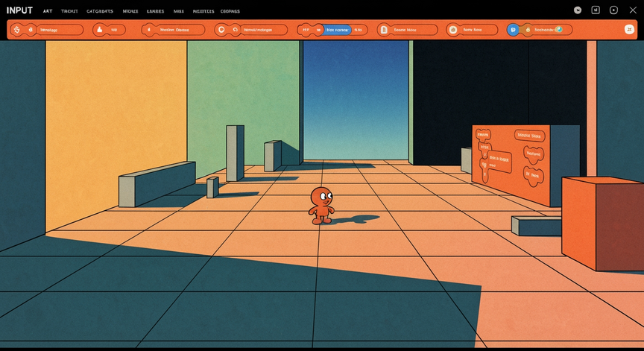
Task: Open the MISS menu
Action: pos(179,11)
